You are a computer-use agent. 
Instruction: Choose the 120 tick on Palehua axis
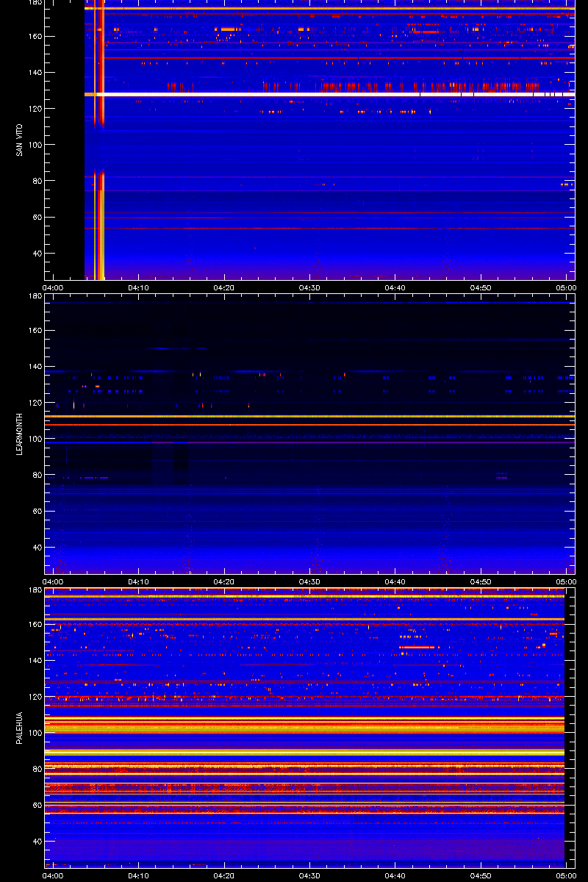tap(35, 697)
